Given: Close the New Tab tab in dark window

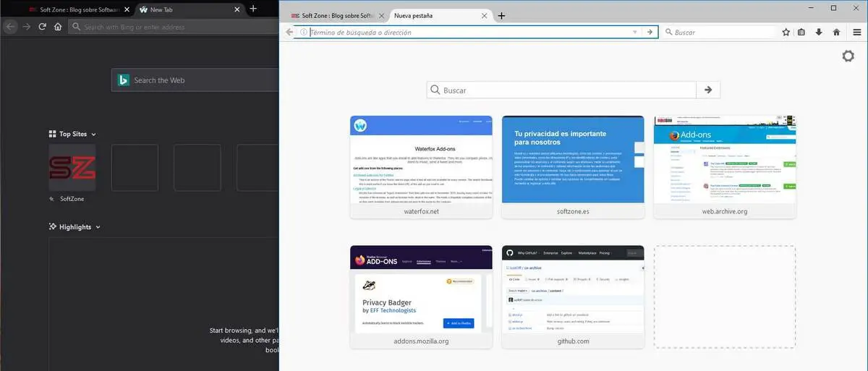Looking at the screenshot, I should (x=238, y=9).
